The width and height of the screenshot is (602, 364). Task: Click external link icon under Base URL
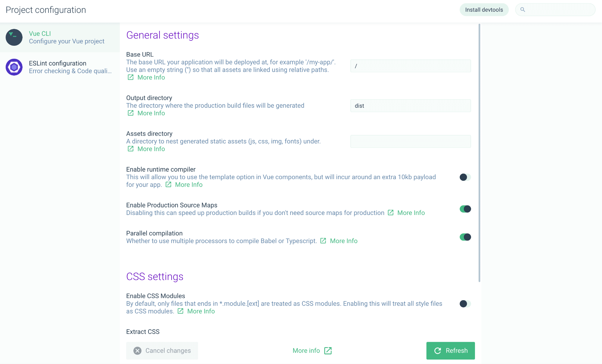131,77
